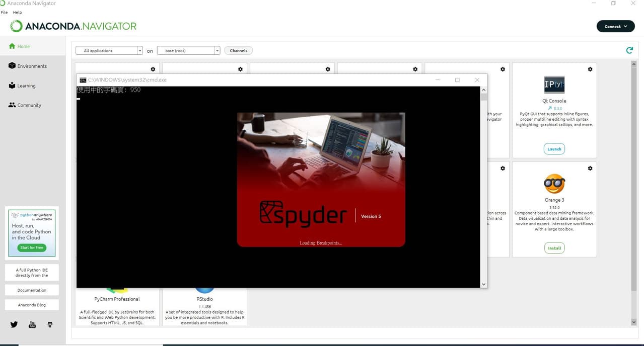644x346 pixels.
Task: Open the Learning section
Action: 33,85
